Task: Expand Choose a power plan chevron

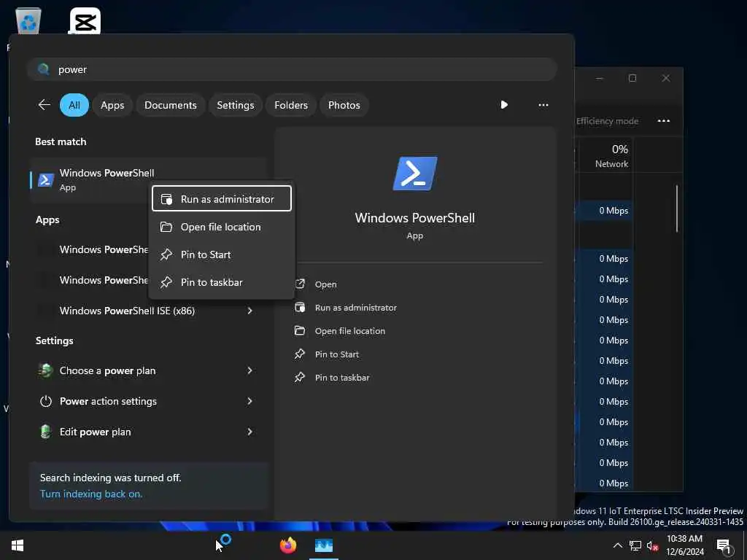Action: (249, 370)
